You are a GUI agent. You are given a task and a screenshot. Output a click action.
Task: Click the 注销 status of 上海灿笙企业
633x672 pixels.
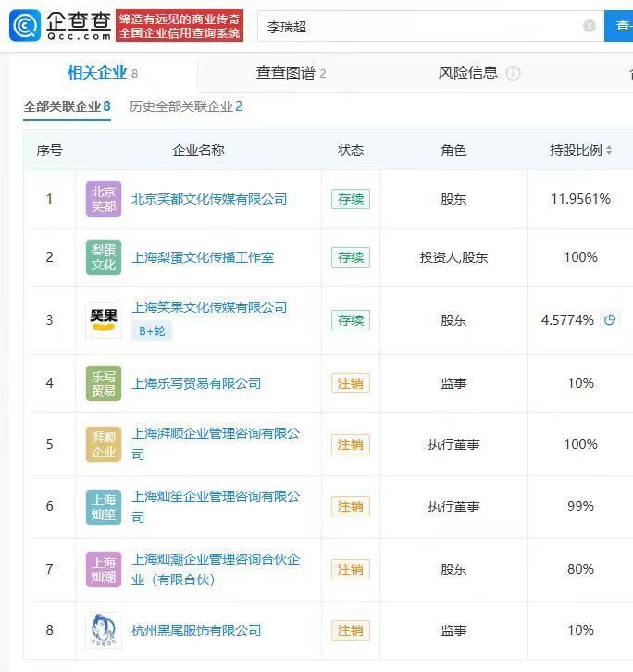[x=351, y=506]
